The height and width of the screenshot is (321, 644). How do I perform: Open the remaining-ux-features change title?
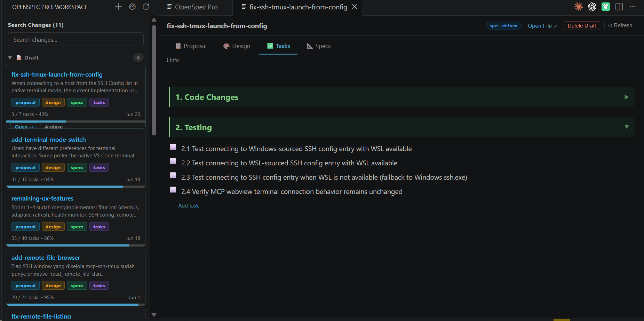pyautogui.click(x=42, y=198)
